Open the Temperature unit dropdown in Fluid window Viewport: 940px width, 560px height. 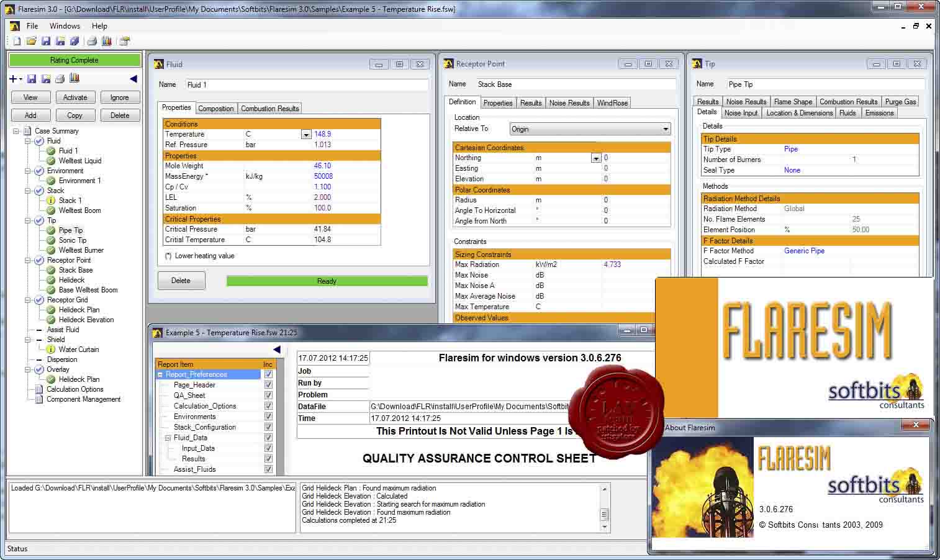tap(305, 134)
